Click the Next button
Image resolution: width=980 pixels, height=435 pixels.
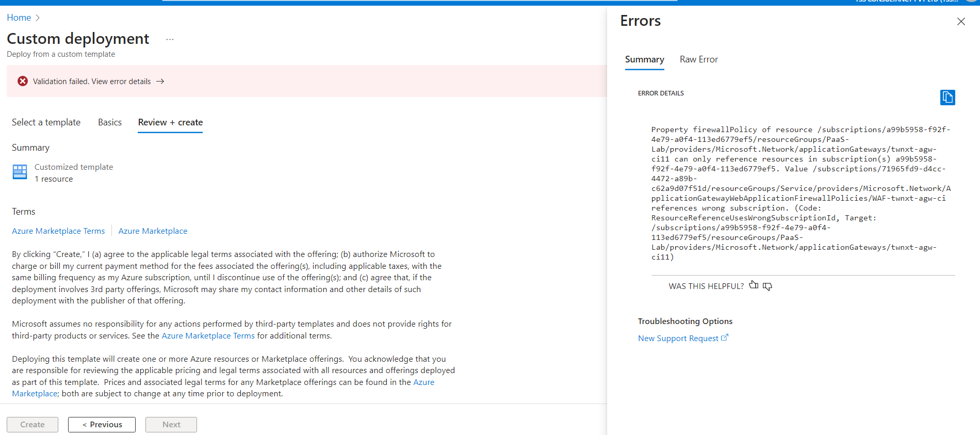(171, 425)
